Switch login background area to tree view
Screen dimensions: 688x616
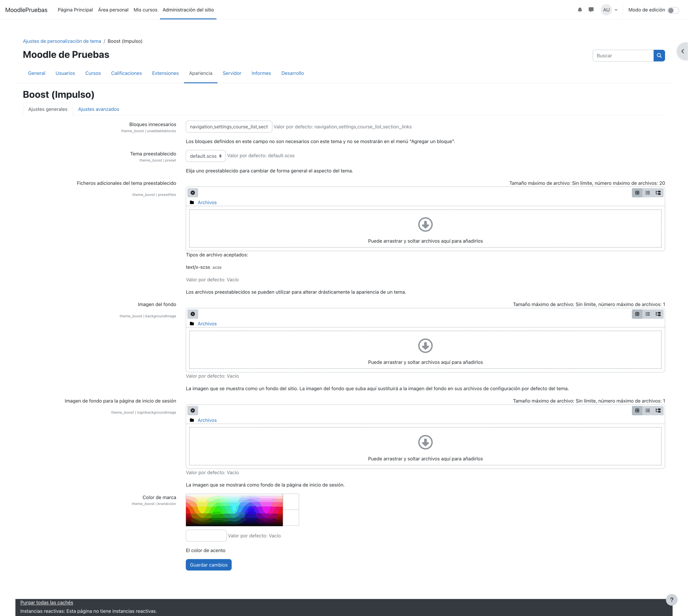pos(658,410)
